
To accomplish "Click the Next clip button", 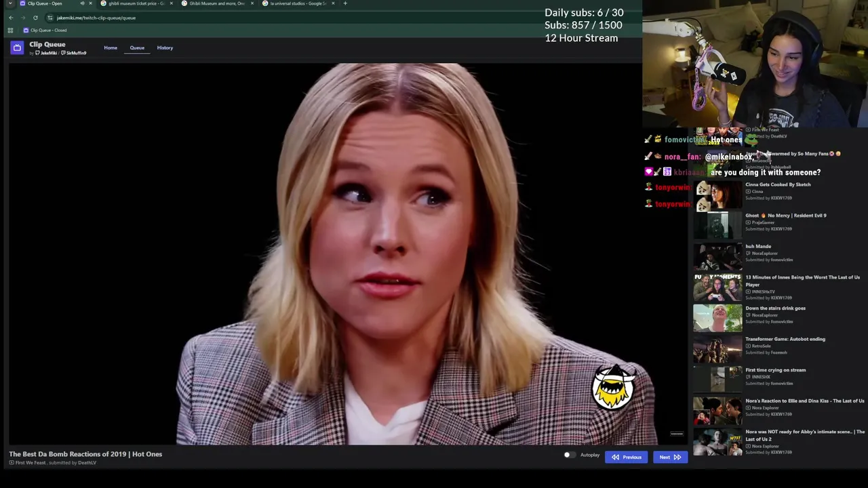I will 670,457.
